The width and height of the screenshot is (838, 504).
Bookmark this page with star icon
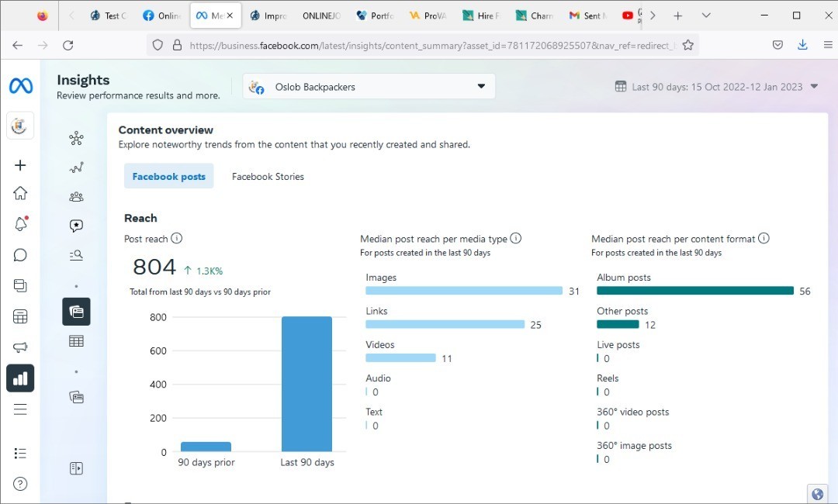[687, 46]
